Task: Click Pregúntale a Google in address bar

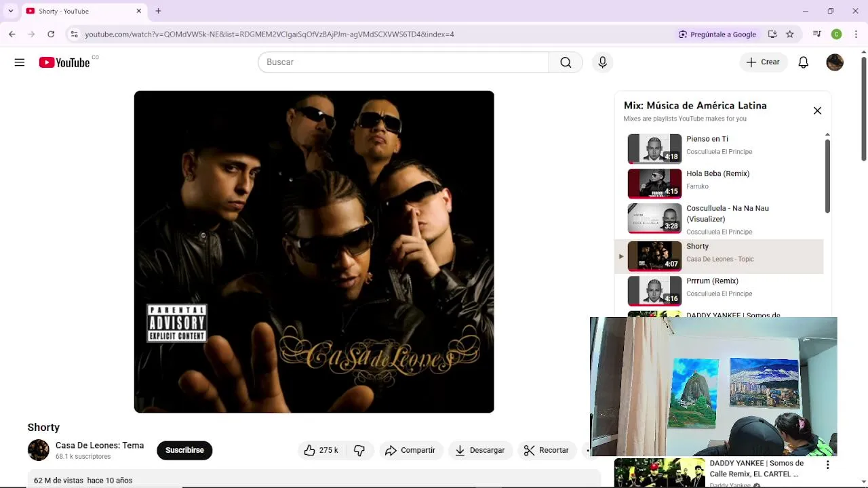Action: [717, 34]
